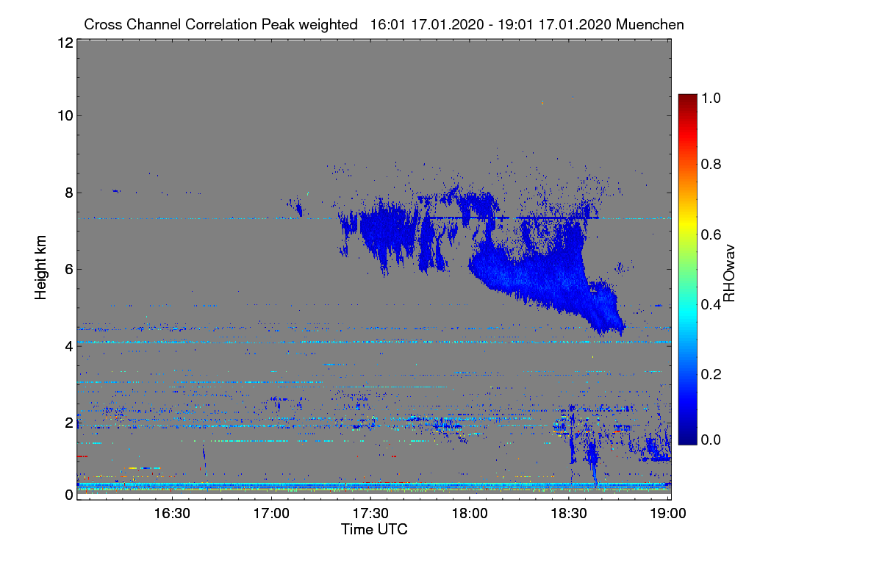882x588 pixels.
Task: Click the 17:00 time tick label
Action: point(272,512)
